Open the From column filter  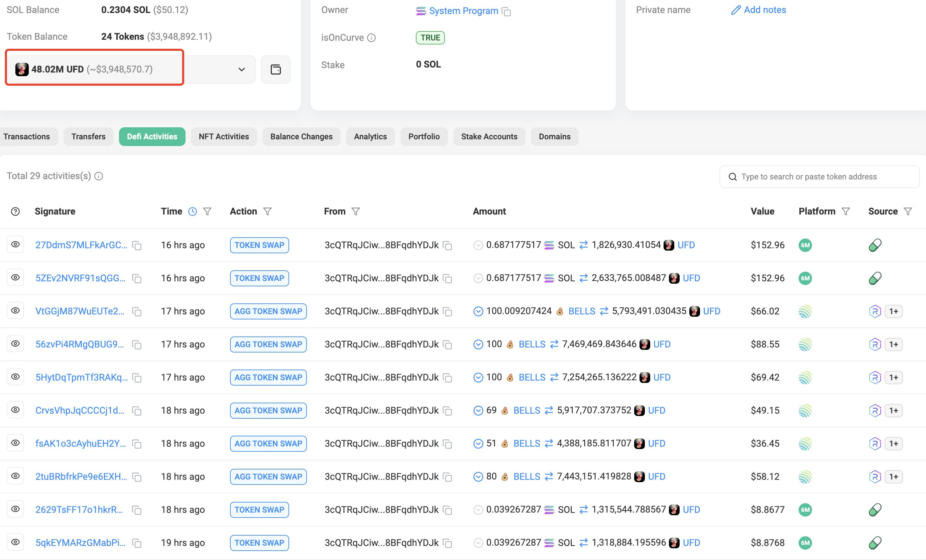pyautogui.click(x=355, y=212)
